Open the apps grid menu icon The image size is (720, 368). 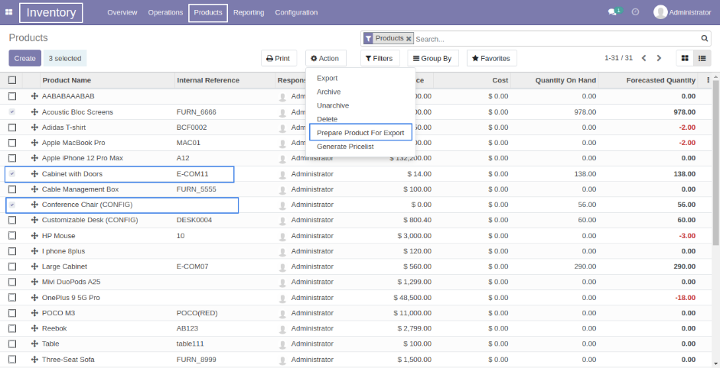pyautogui.click(x=8, y=12)
